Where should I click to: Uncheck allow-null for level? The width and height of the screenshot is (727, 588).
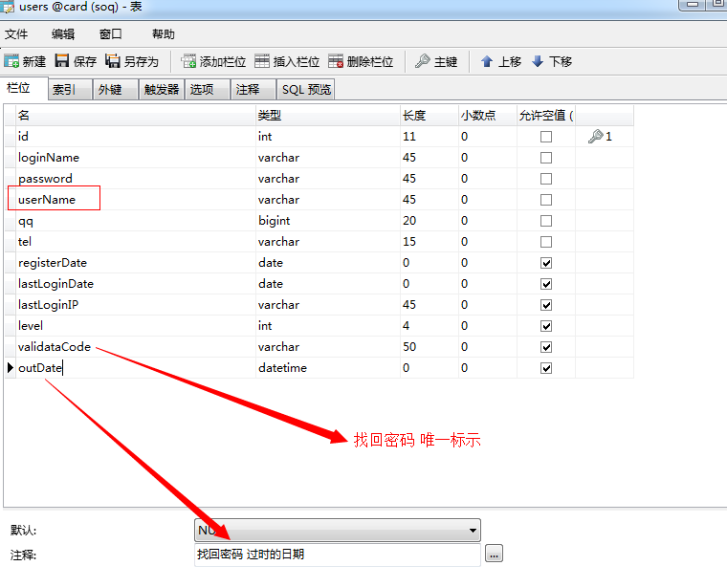coord(546,326)
